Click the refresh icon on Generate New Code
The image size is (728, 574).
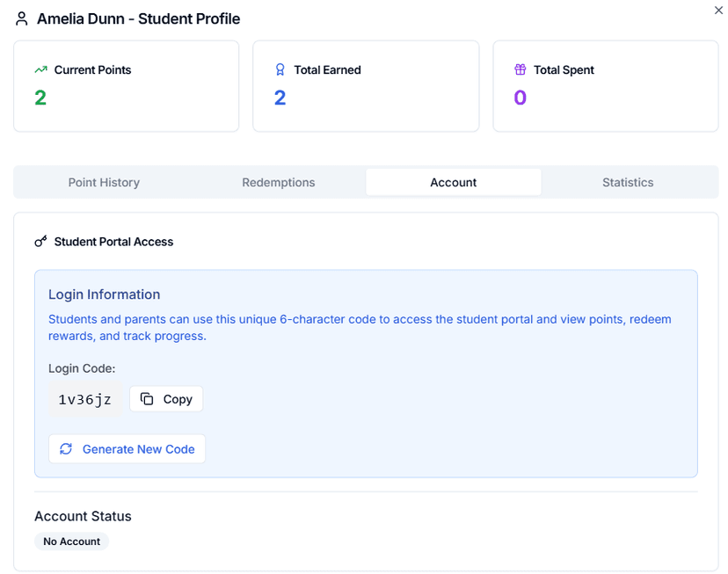point(65,448)
